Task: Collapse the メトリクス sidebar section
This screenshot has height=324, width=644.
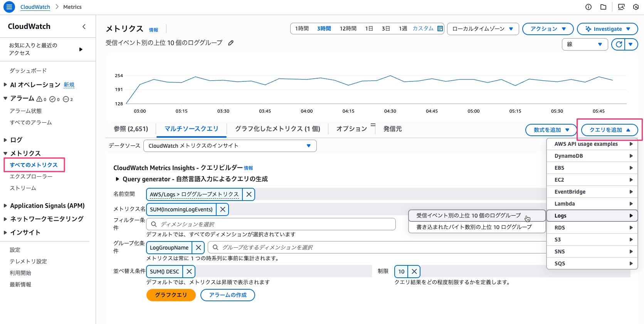Action: (x=5, y=153)
